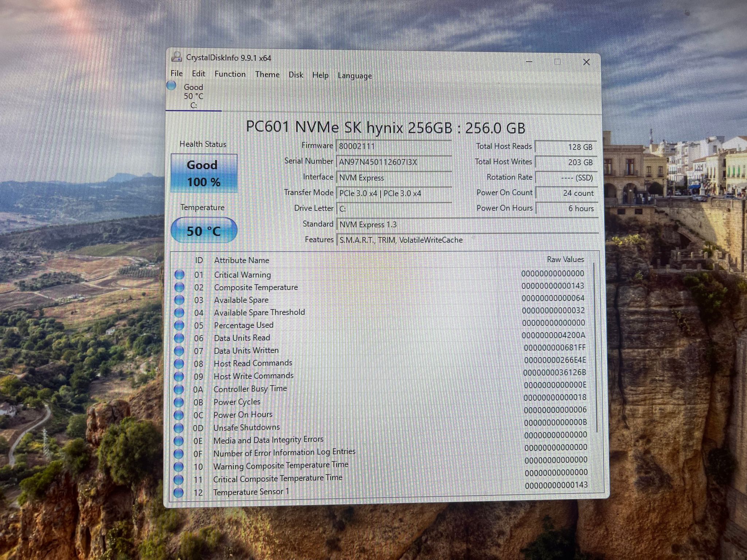Open the Help menu

point(320,75)
